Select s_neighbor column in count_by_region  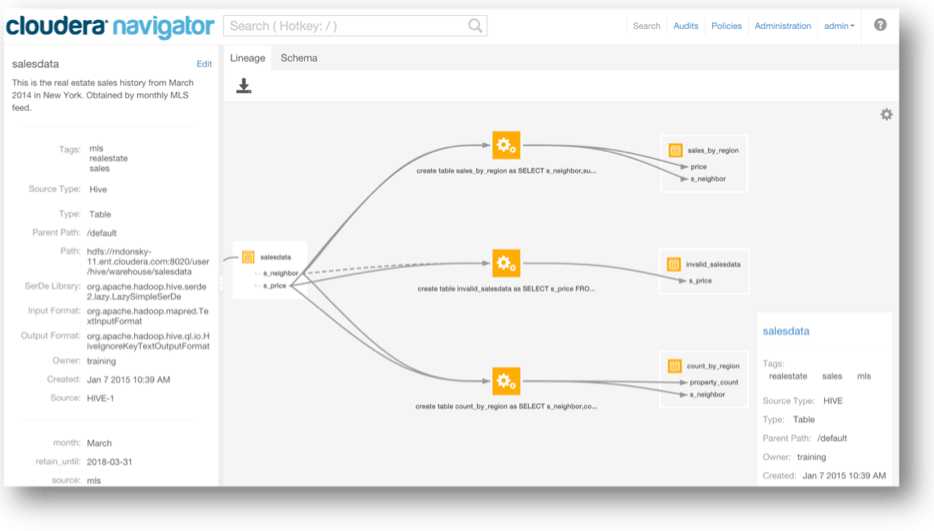coord(708,395)
